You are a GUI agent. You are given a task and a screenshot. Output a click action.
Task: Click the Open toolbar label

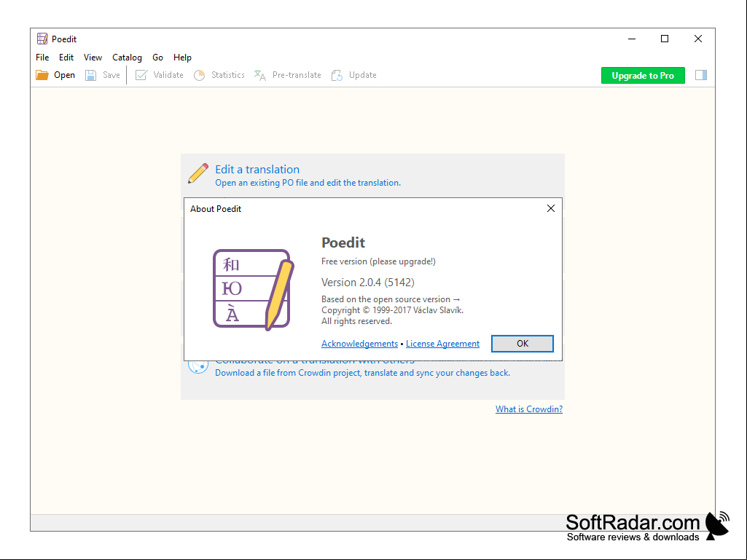point(64,75)
